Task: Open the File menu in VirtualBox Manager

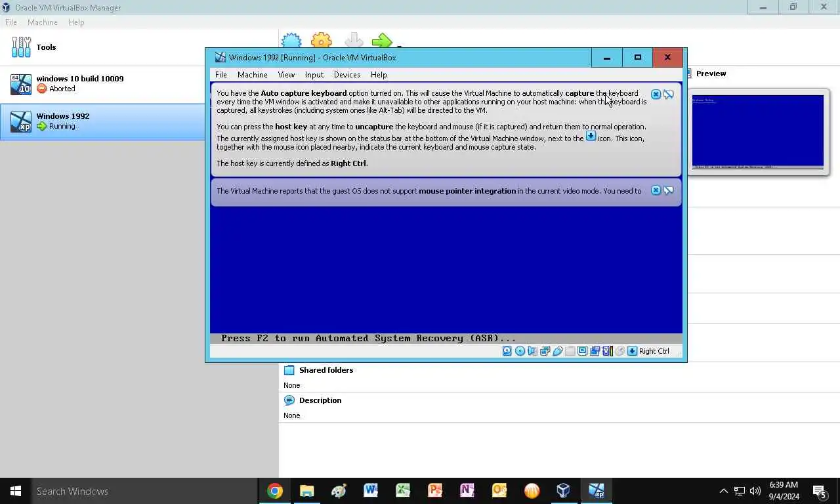Action: click(11, 22)
